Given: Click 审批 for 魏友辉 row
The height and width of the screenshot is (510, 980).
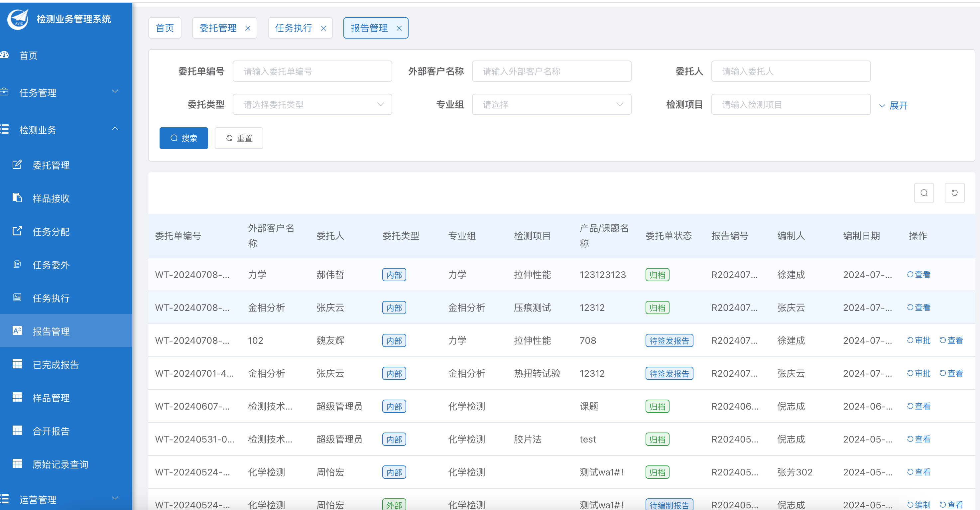Looking at the screenshot, I should 919,340.
